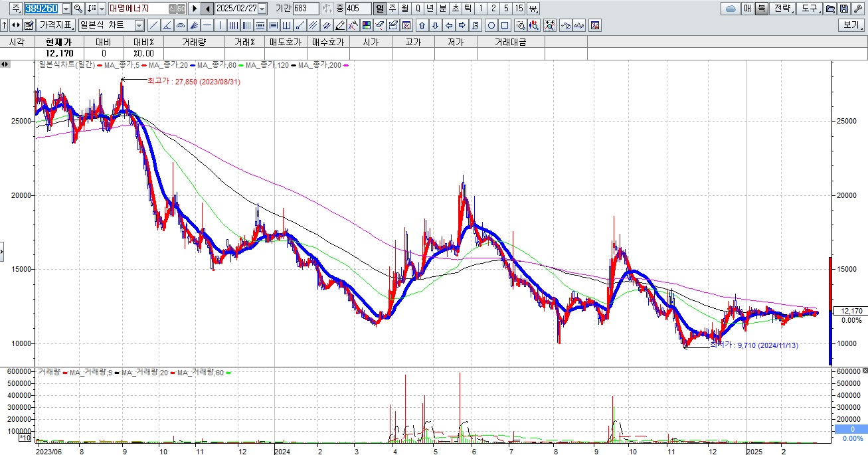Screen dimensions: 868x455
Task: Click the left arrow marker tool
Action: point(449,25)
